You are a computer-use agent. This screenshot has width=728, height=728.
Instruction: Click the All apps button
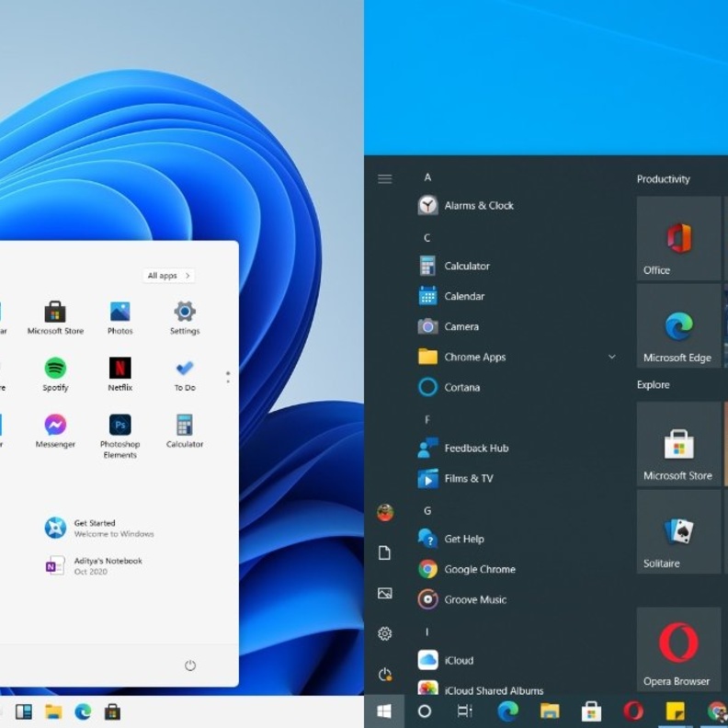click(x=168, y=276)
